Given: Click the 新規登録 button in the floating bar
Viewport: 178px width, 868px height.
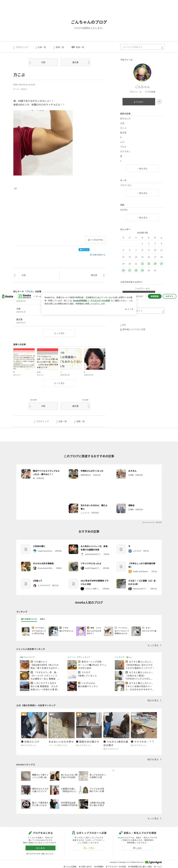Looking at the screenshot, I should click(154, 296).
